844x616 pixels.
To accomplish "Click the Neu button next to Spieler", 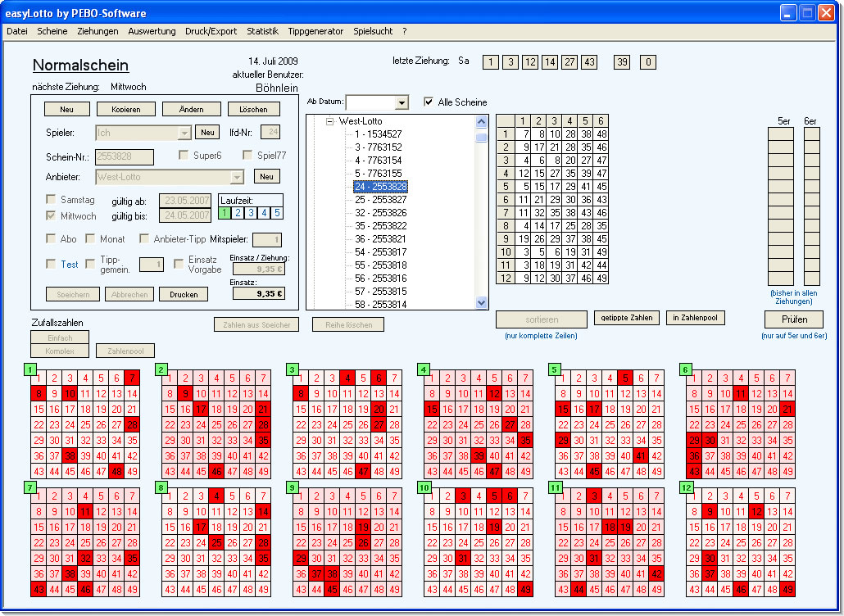I will point(208,133).
